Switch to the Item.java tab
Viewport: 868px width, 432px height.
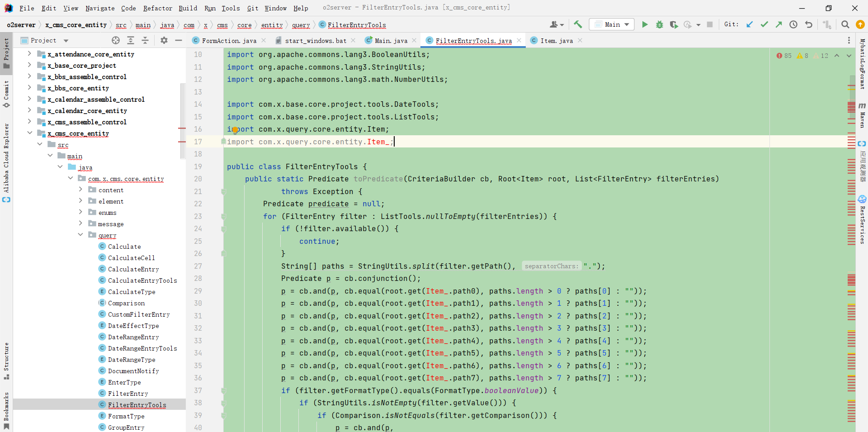coord(556,41)
